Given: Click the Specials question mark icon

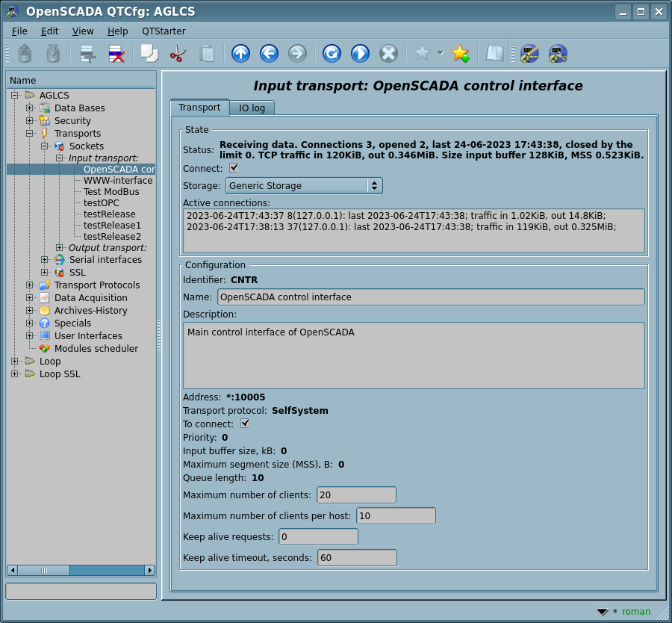Looking at the screenshot, I should [x=45, y=323].
